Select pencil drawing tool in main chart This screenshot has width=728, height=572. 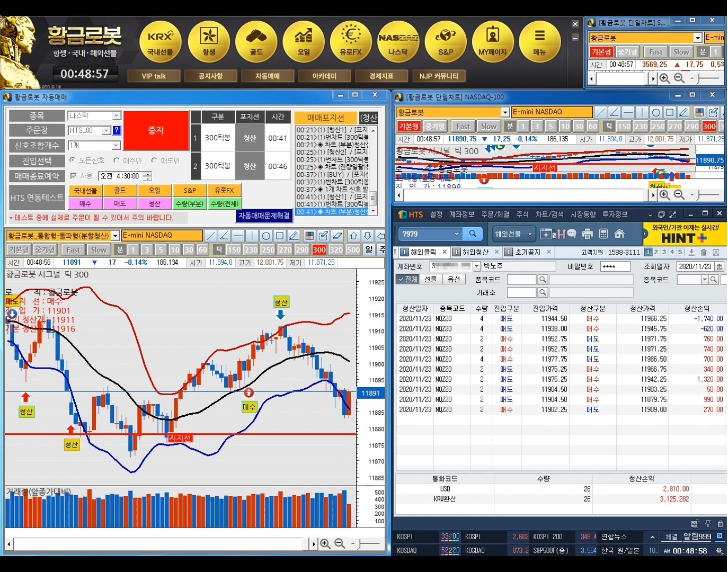tap(294, 236)
